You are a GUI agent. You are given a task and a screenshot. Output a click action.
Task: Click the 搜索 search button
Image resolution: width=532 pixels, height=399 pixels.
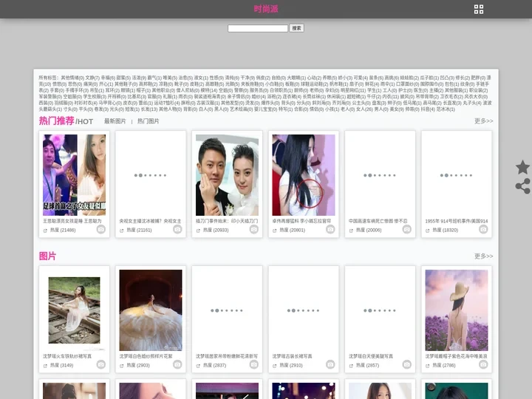(x=296, y=28)
